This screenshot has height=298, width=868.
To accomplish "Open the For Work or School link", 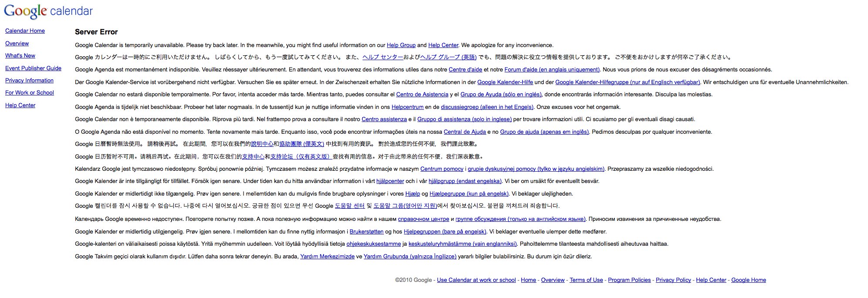I will (30, 93).
